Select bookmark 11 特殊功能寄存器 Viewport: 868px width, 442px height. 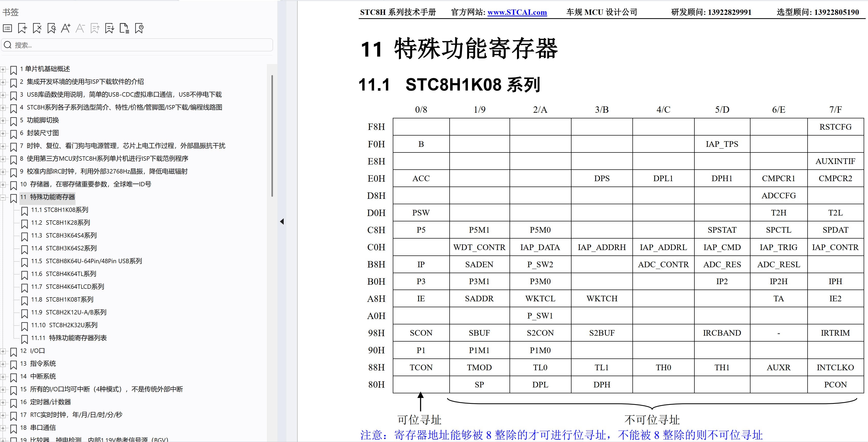[48, 197]
